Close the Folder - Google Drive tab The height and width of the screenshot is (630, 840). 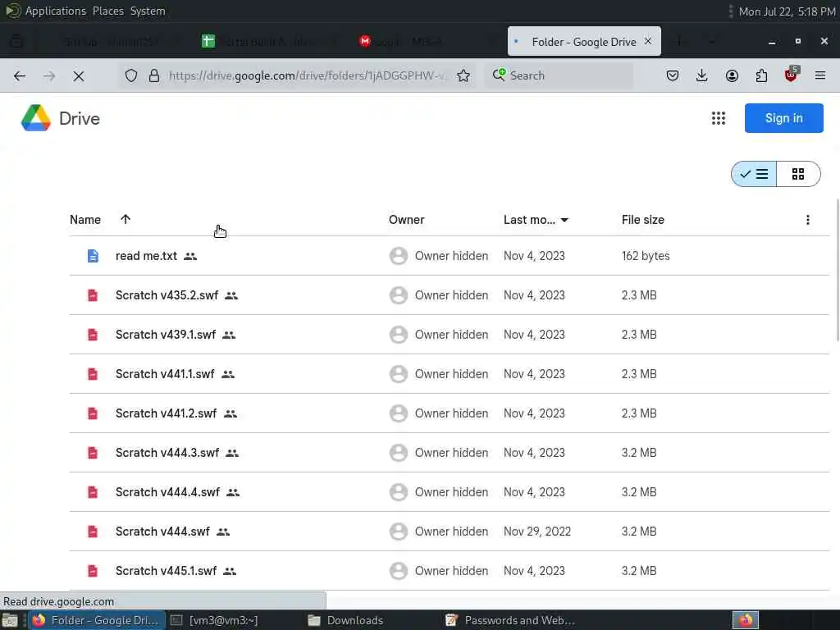coord(648,41)
